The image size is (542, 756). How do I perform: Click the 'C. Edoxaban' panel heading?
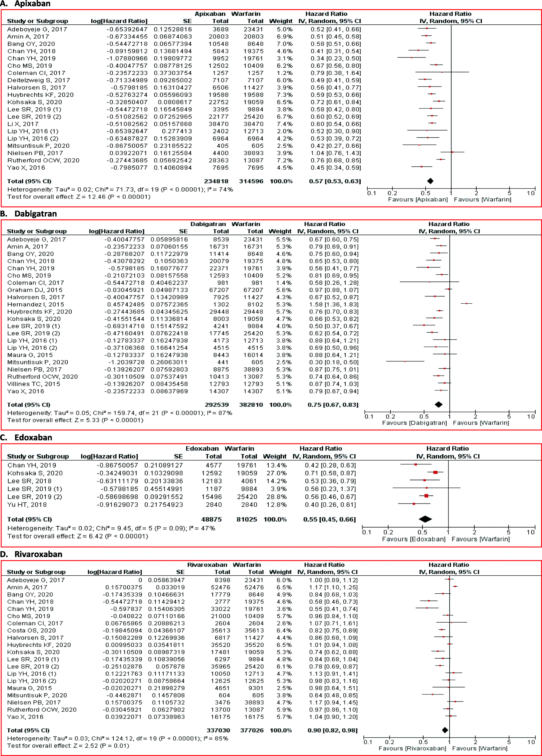[26, 437]
